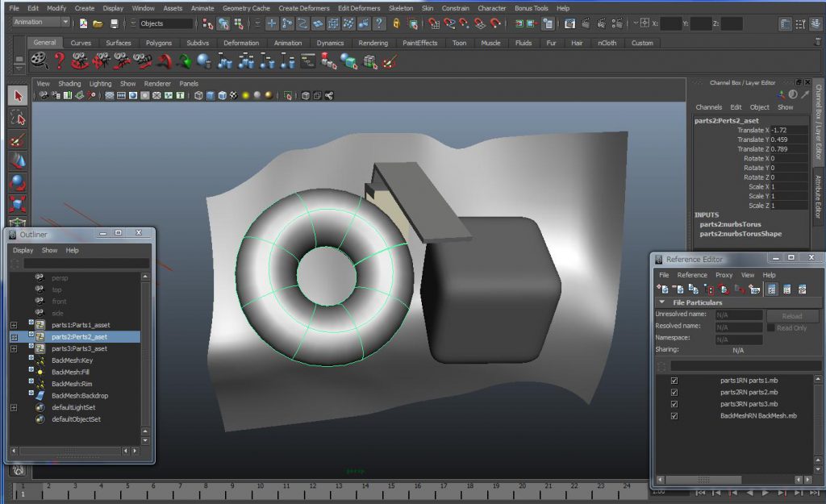This screenshot has height=504, width=826.
Task: Click the lock selection padlock icon
Action: pyautogui.click(x=397, y=23)
